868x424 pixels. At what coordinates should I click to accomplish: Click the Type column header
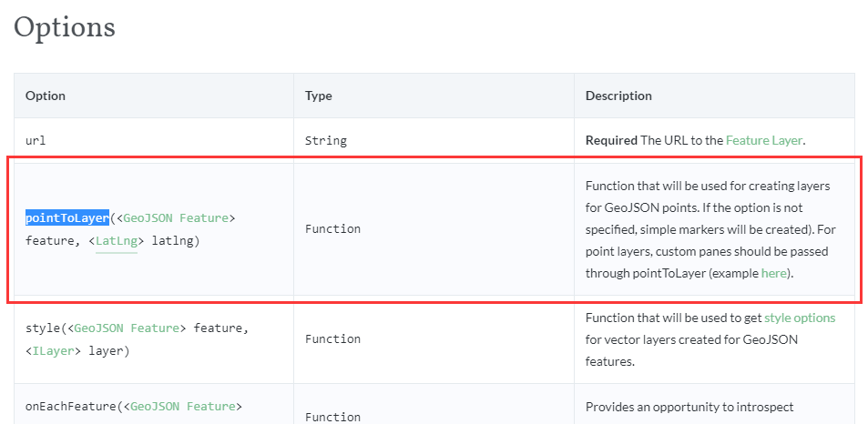[x=318, y=96]
